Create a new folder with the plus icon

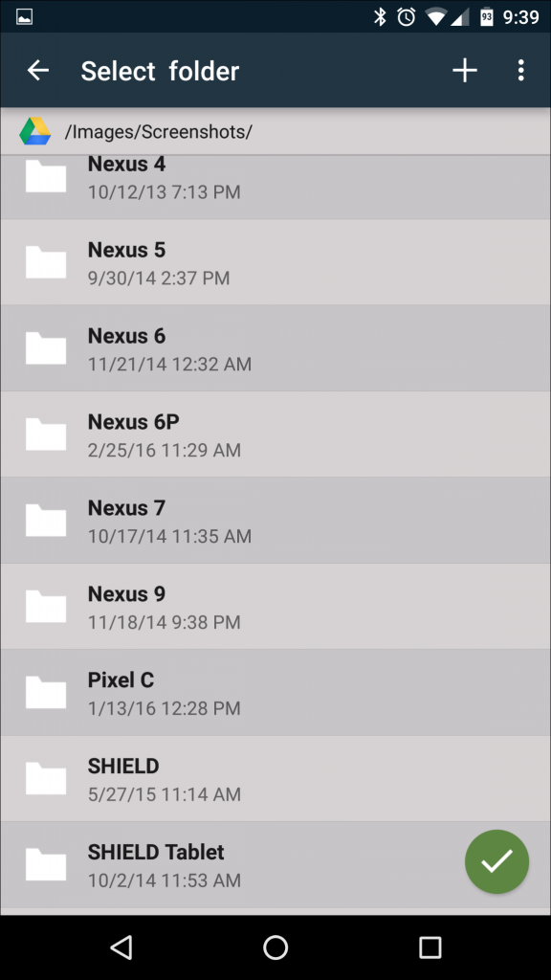[465, 70]
